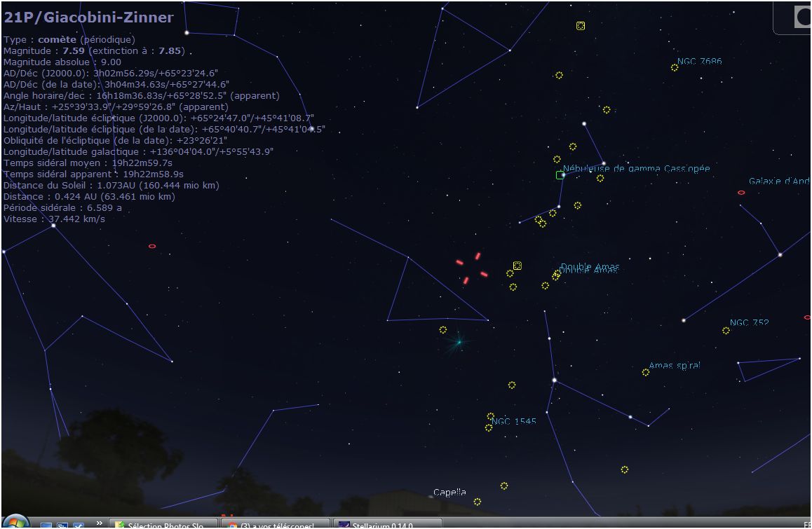The width and height of the screenshot is (812, 529).
Task: Click the 21P/Giacobini-Zinner object title
Action: [88, 18]
